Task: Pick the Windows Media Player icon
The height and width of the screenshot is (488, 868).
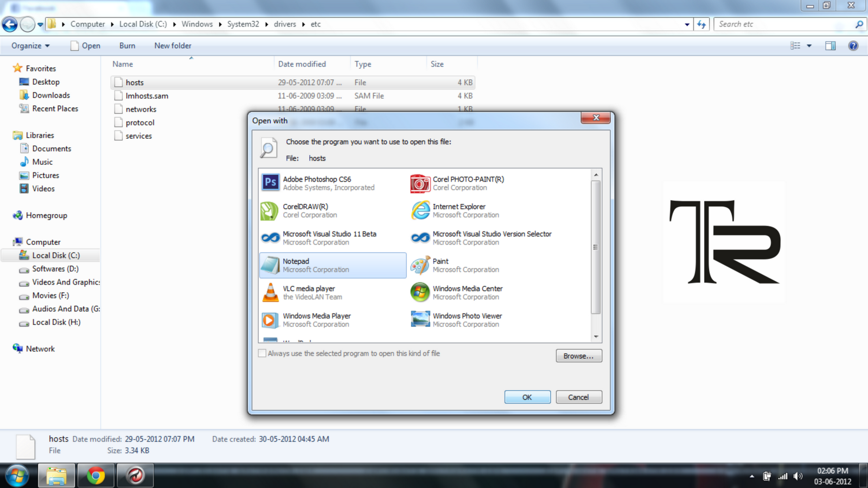Action: coord(270,320)
